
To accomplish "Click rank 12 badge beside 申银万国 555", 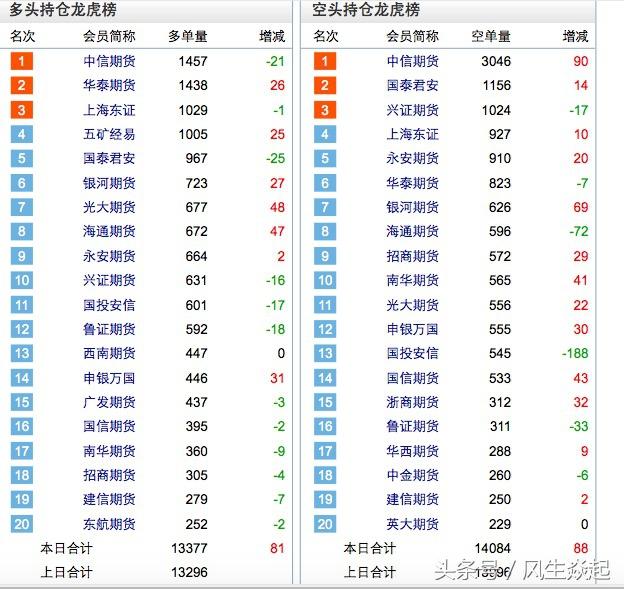I will pos(325,329).
